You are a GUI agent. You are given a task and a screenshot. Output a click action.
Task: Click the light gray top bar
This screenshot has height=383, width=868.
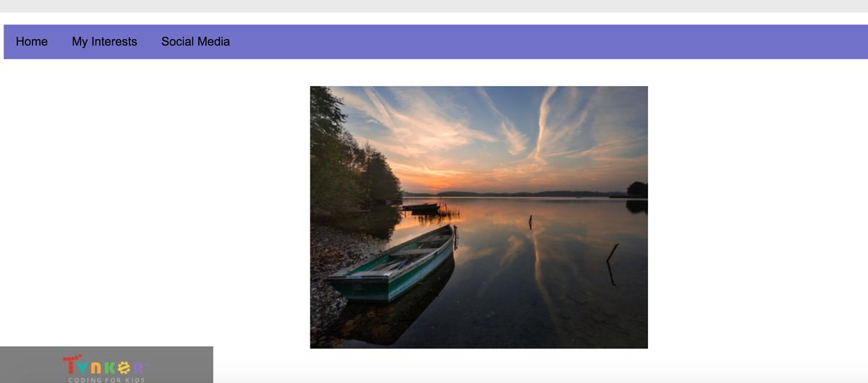[434, 6]
